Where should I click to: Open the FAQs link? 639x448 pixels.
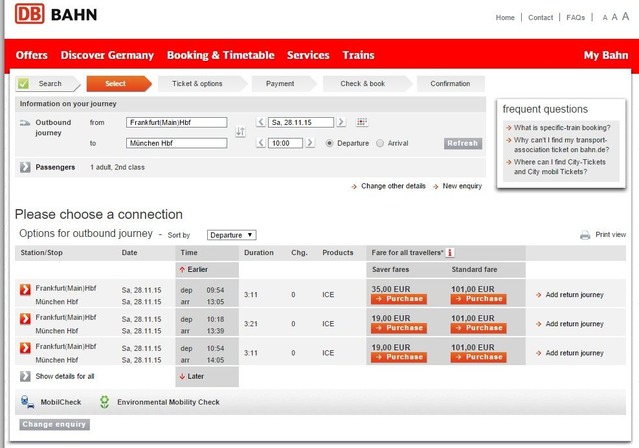click(575, 18)
